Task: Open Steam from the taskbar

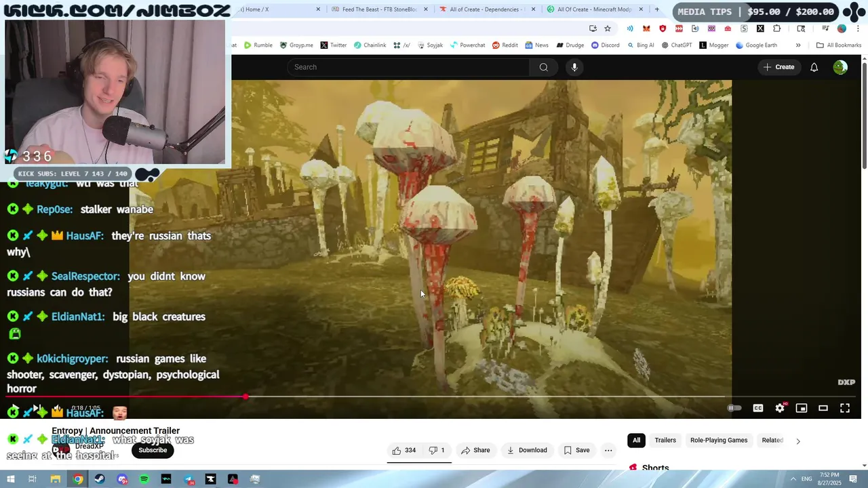Action: [x=100, y=479]
